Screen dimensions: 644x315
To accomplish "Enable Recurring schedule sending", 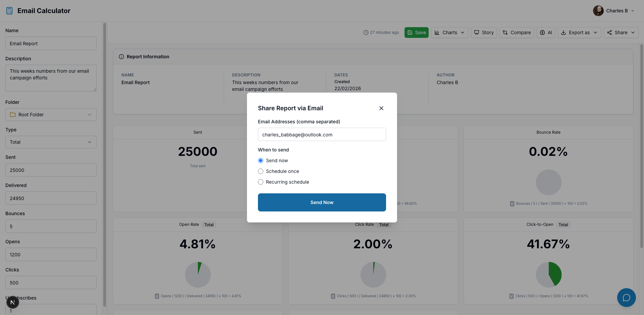I will (x=261, y=182).
